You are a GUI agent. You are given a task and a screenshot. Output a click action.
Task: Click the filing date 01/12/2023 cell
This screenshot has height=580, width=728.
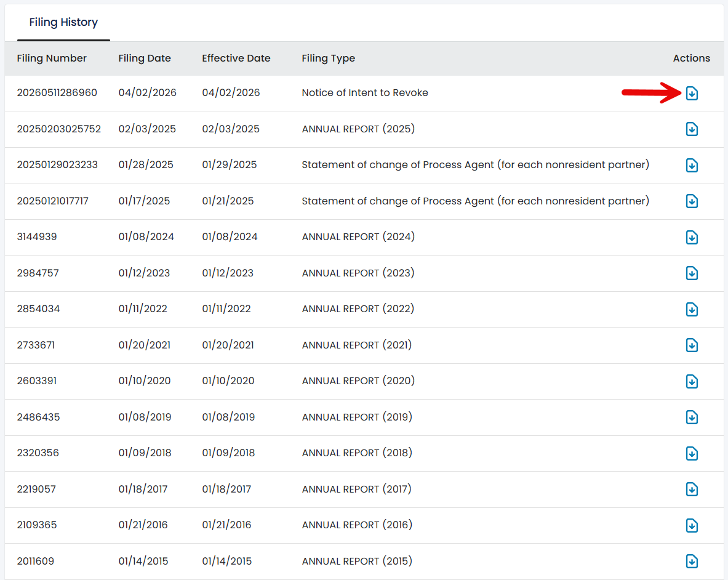coord(144,273)
